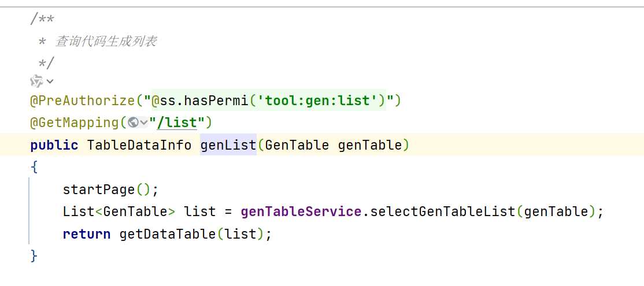Click the GenTable type in genList's parameter list
This screenshot has height=286, width=644.
coord(298,144)
